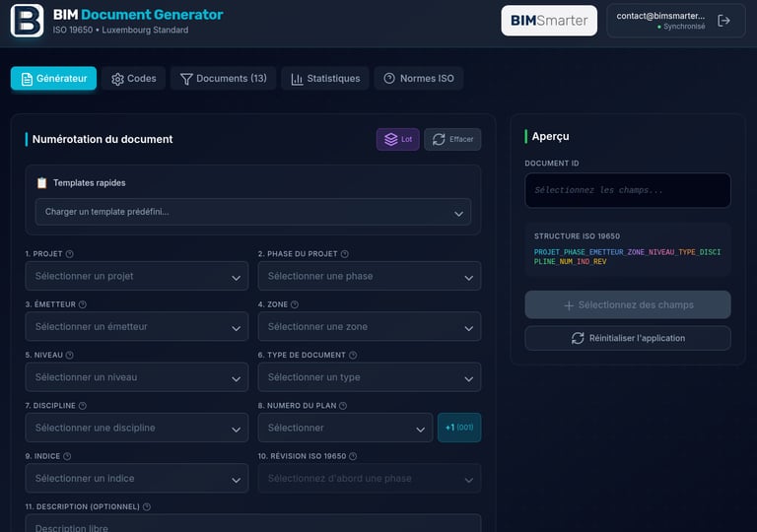Click the ISO 19650 structure code text

tap(627, 257)
